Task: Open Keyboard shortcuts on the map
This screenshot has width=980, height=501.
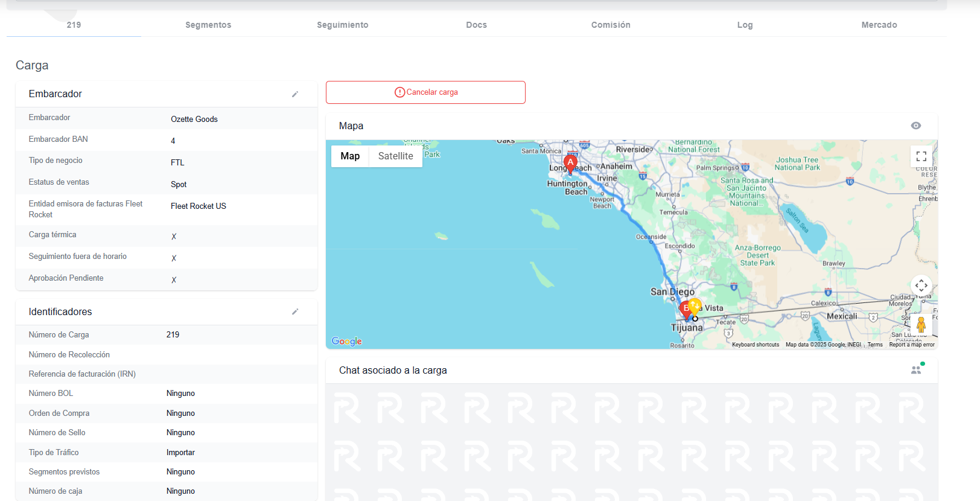Action: click(x=756, y=345)
